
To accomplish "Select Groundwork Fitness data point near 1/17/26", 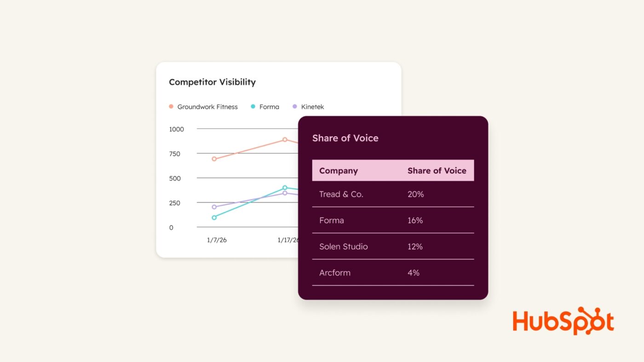I will [x=285, y=140].
